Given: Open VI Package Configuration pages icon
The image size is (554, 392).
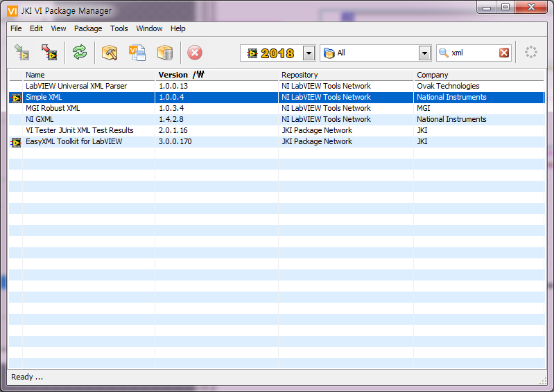Looking at the screenshot, I should point(137,53).
